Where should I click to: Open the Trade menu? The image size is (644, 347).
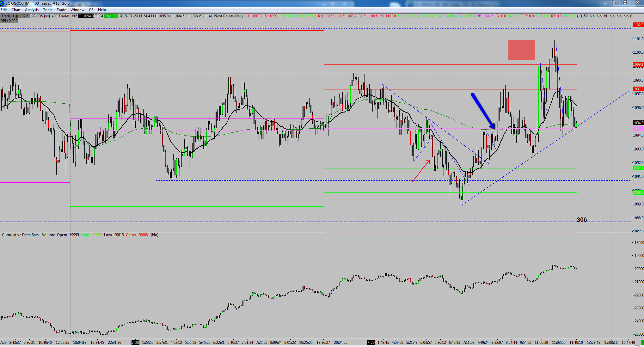[61, 10]
